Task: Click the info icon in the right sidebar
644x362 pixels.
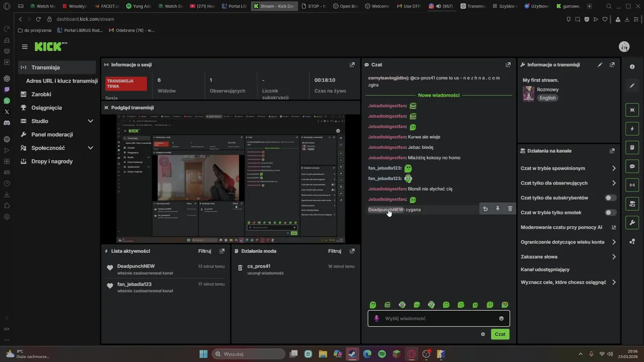Action: click(x=632, y=67)
